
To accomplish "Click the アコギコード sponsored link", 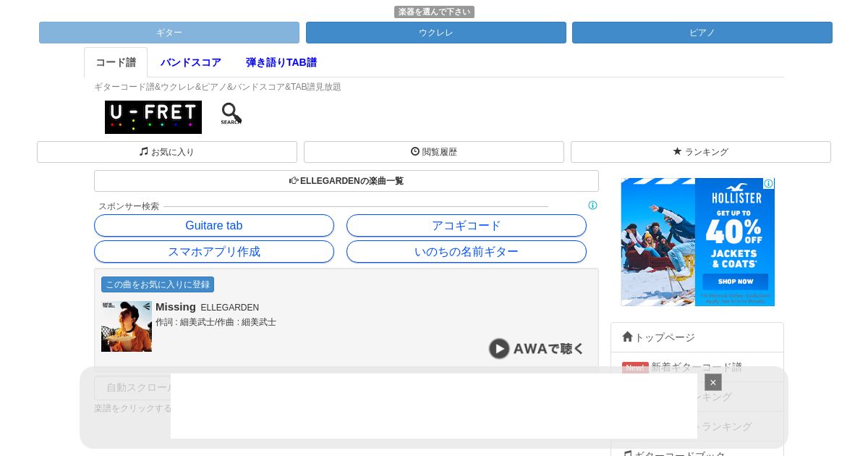I will coord(467,226).
